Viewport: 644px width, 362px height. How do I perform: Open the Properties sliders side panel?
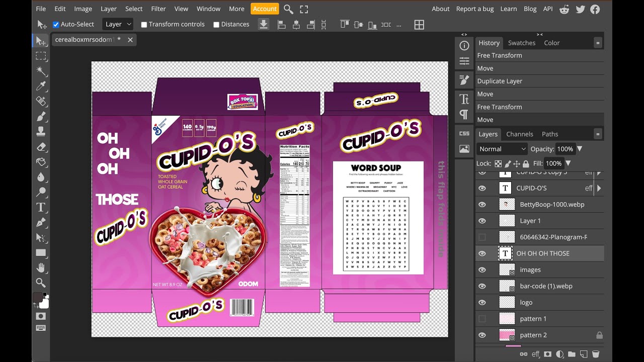tap(464, 61)
